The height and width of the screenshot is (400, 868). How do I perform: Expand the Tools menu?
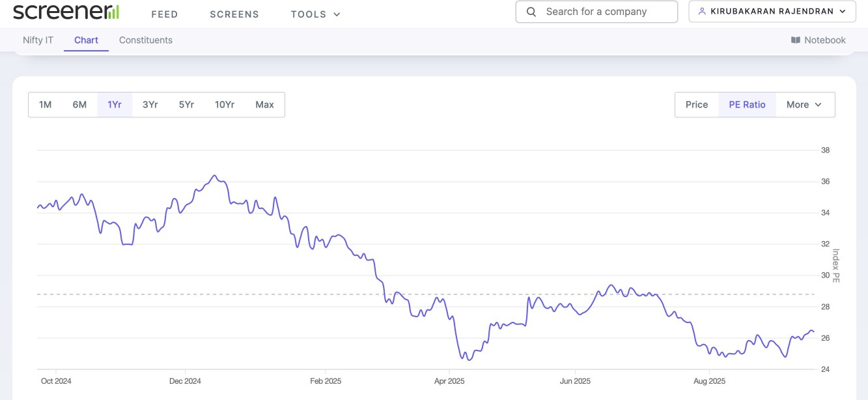click(x=315, y=14)
